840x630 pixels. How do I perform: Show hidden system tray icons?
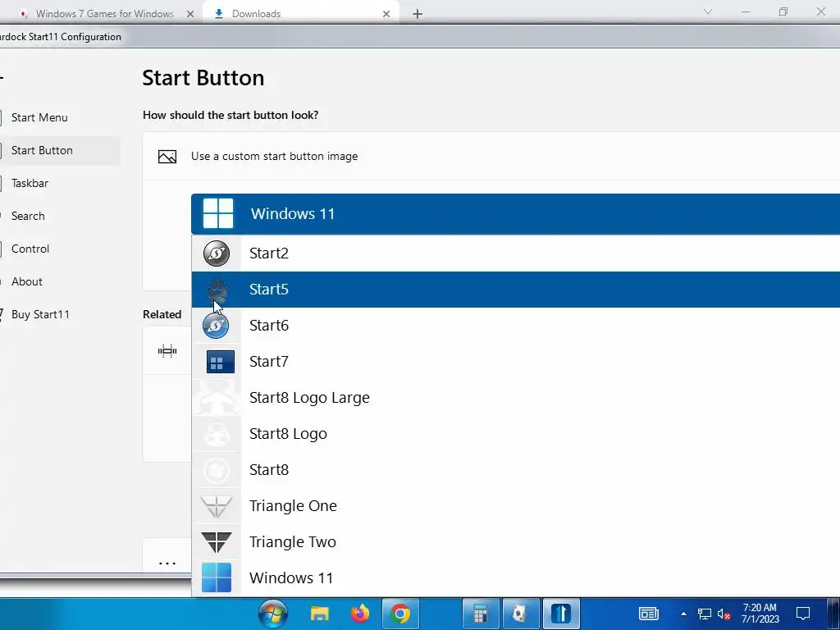coord(683,614)
